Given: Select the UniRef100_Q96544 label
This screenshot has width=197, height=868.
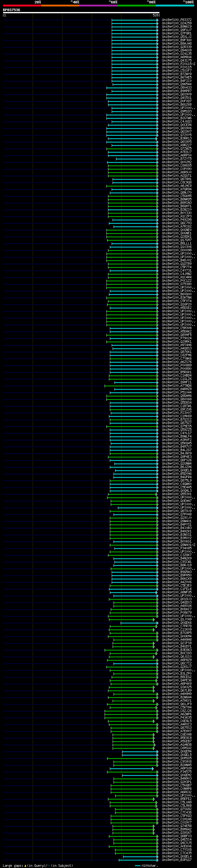Looking at the screenshot, I should [176, 84].
